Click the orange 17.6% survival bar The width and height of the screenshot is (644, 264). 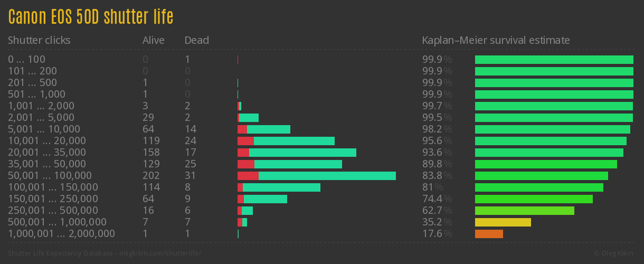489,234
